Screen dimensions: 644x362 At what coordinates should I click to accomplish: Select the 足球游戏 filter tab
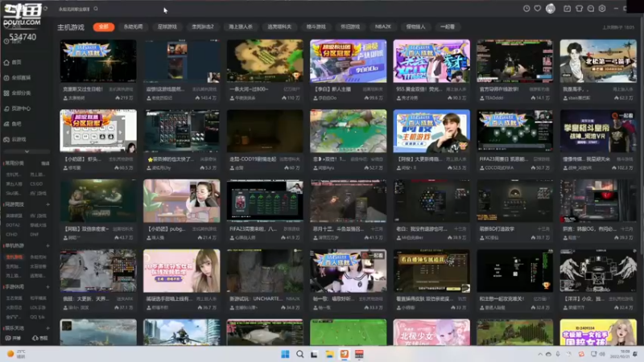click(x=167, y=27)
